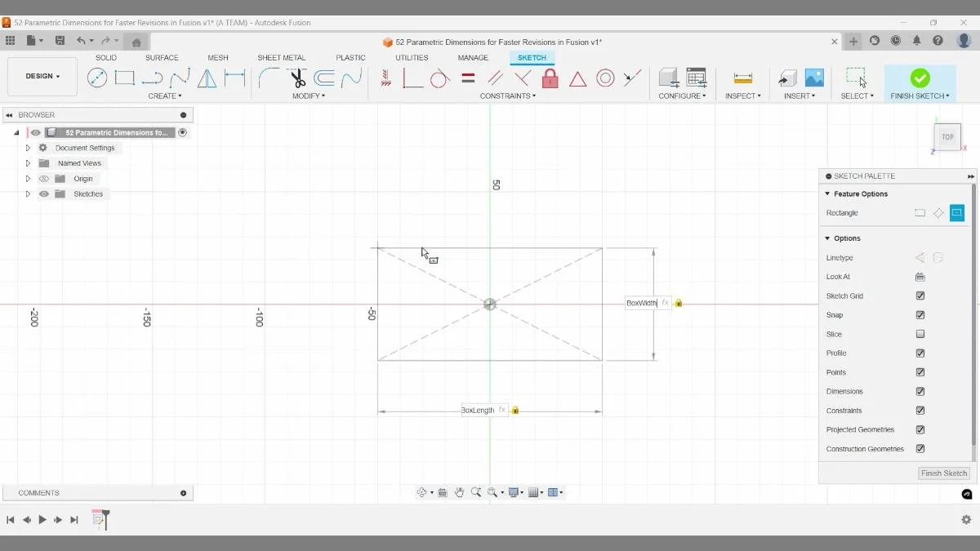This screenshot has height=551, width=980.
Task: Open the Measure tool under INSPECT
Action: [x=742, y=79]
